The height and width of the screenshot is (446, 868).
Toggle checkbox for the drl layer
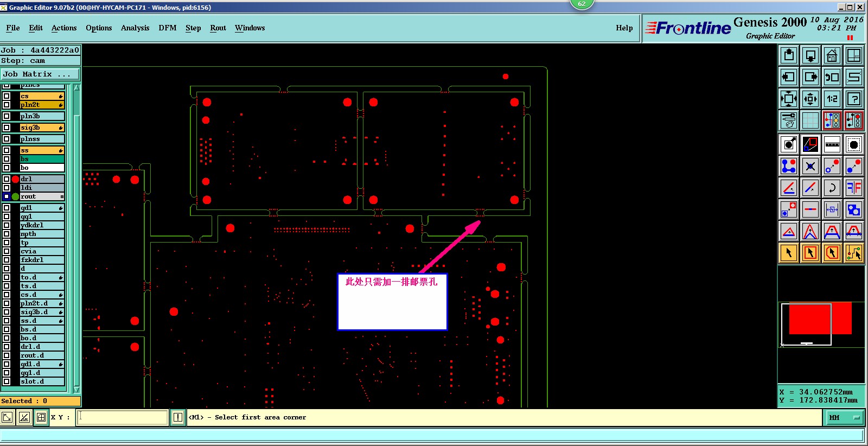[7, 179]
